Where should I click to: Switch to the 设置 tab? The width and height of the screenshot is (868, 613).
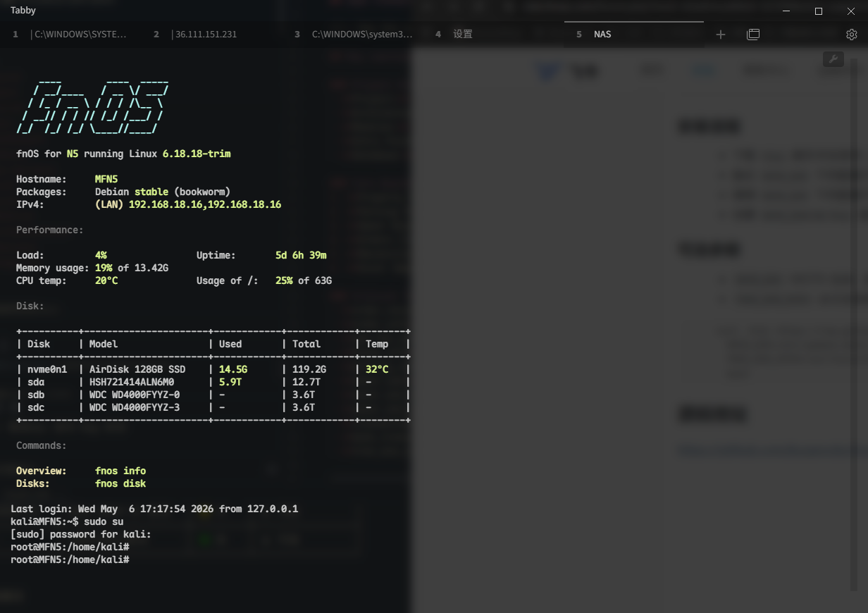[x=493, y=35]
